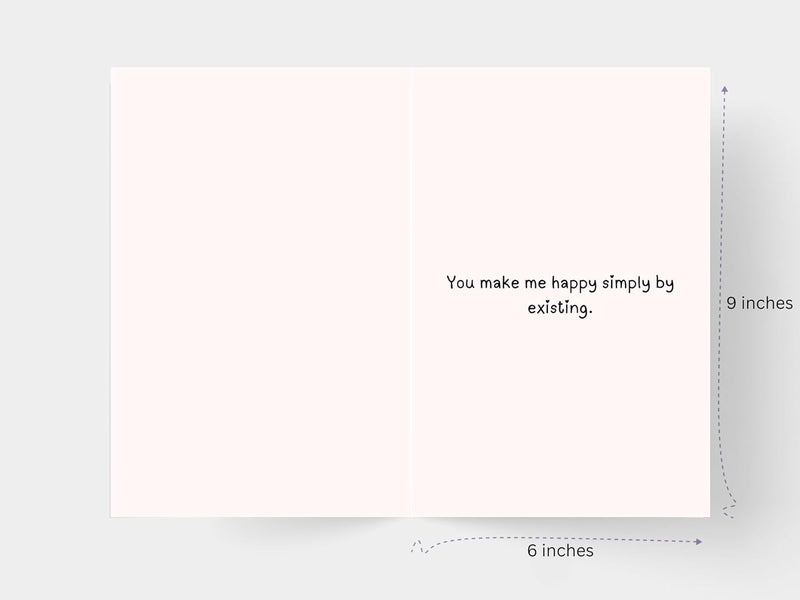Click the word 'existing.' inside the card
The width and height of the screenshot is (800, 600).
560,308
